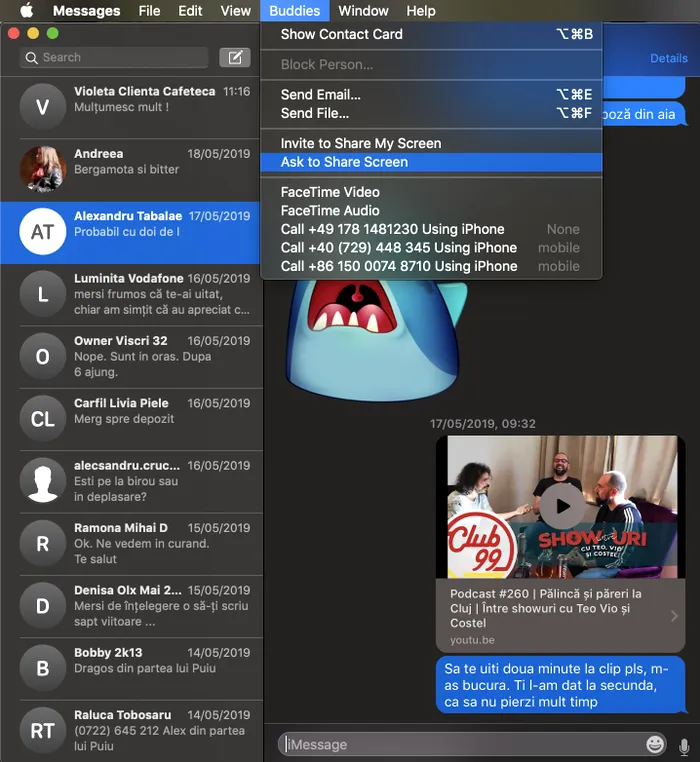Open the Luminita Vodafone conversation
Viewport: 700px width, 762px height.
tap(131, 294)
